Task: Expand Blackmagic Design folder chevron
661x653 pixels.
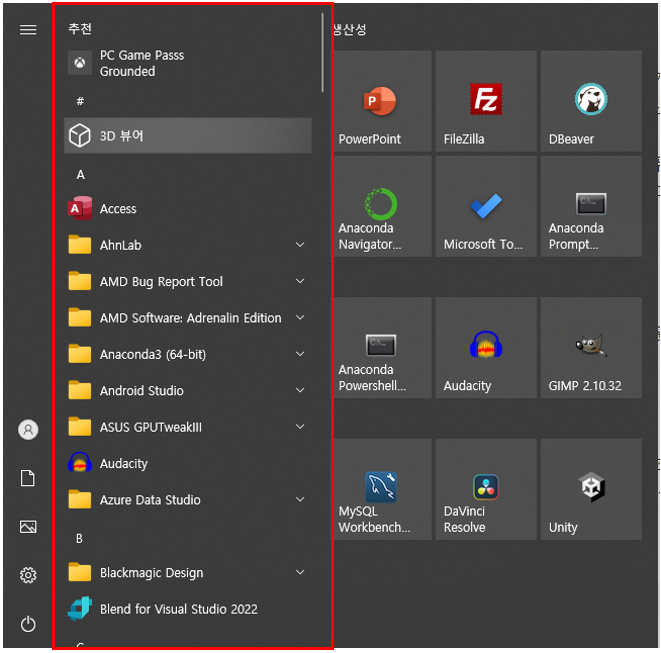Action: tap(300, 572)
